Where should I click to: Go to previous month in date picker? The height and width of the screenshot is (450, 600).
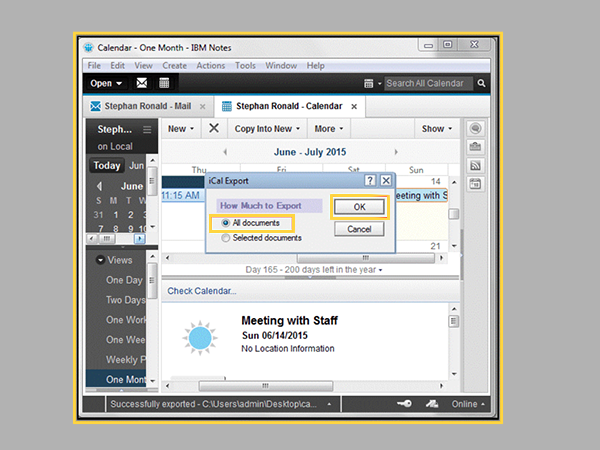coord(99,186)
